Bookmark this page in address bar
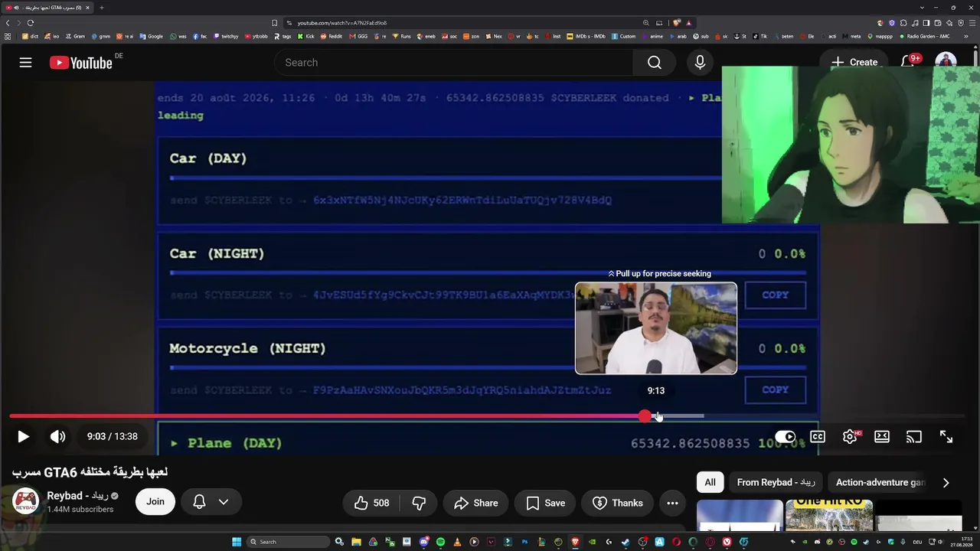Image resolution: width=980 pixels, height=551 pixels. click(x=275, y=23)
